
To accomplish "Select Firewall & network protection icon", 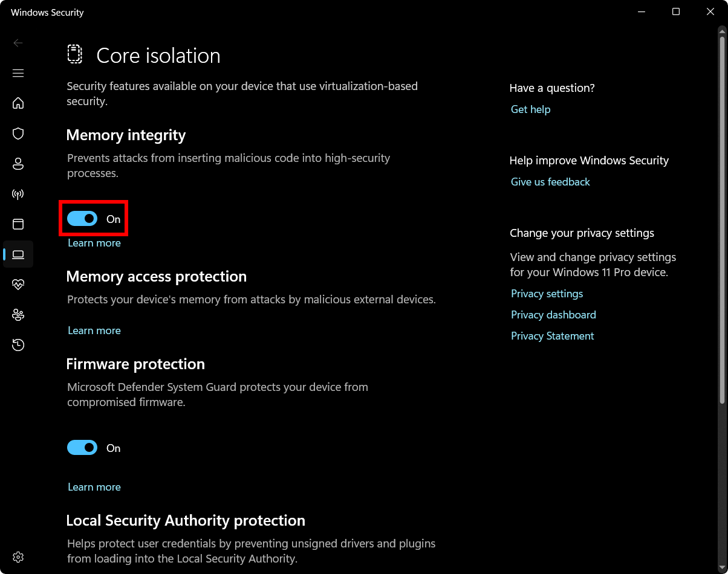I will [18, 194].
